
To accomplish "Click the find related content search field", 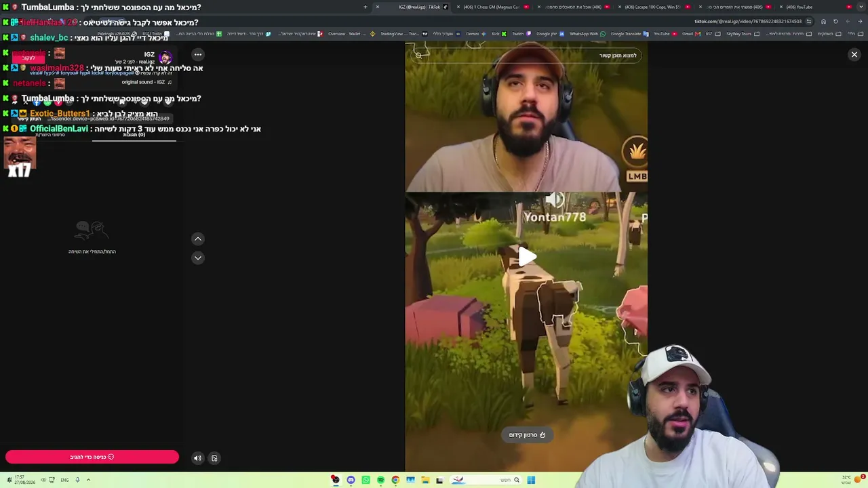I will point(527,56).
